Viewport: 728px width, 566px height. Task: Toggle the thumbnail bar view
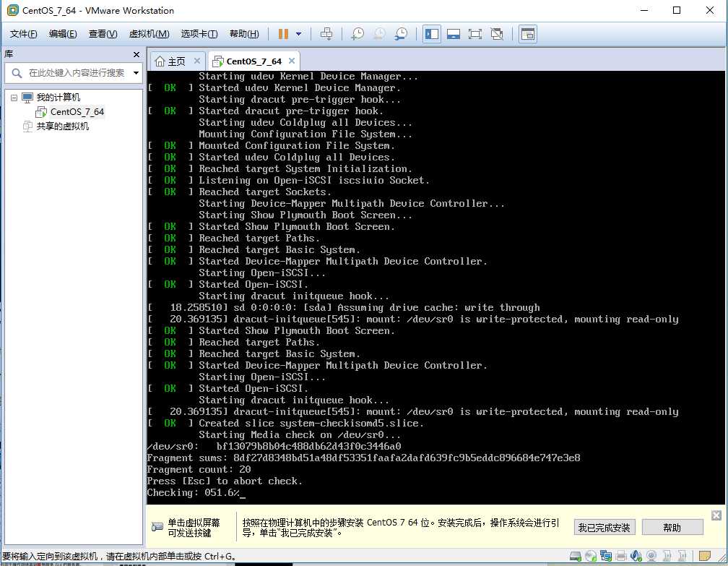[x=453, y=34]
